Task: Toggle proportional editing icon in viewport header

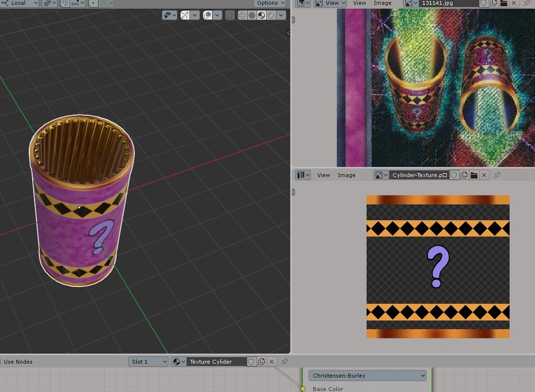Action: (x=92, y=3)
